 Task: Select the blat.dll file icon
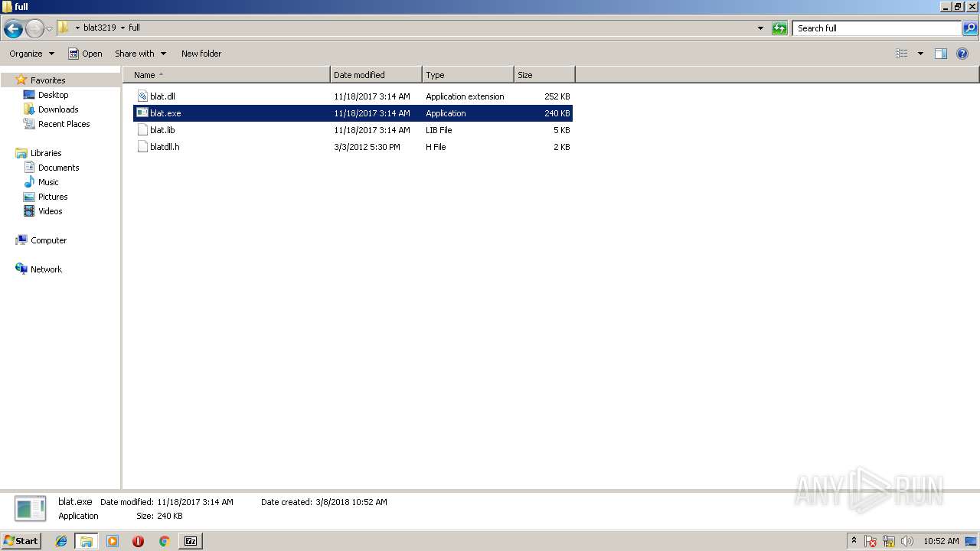pyautogui.click(x=142, y=96)
